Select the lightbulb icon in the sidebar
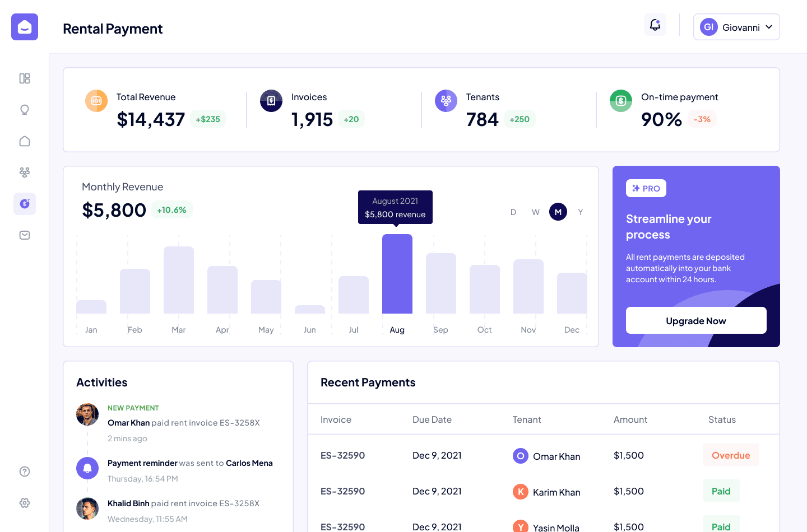807x532 pixels. coord(25,110)
